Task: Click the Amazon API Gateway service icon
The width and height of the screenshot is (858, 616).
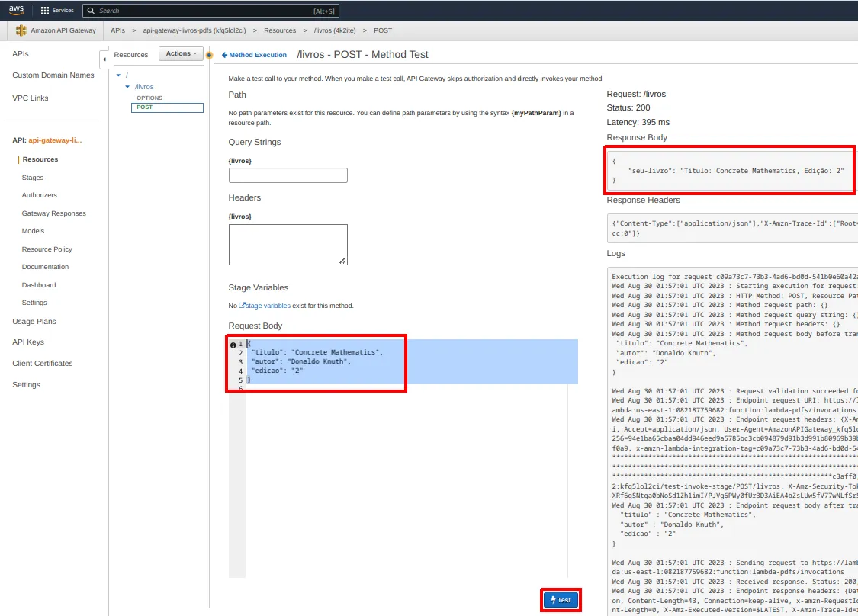Action: coord(21,30)
